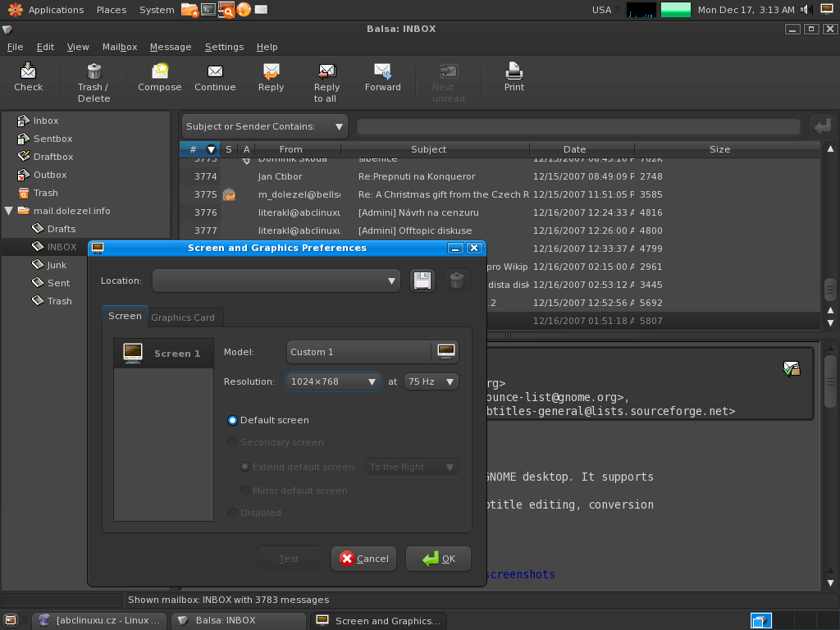The image size is (840, 630).
Task: Open the Message menu
Action: tap(171, 47)
